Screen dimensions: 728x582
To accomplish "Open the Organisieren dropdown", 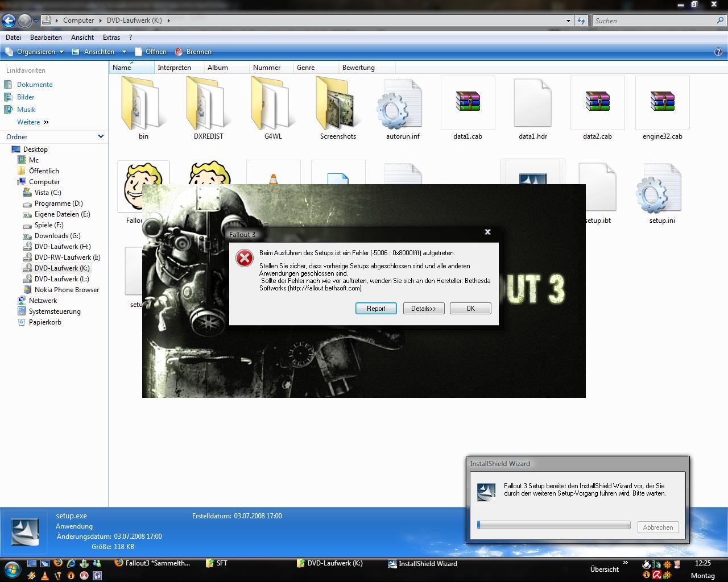I will pos(35,52).
